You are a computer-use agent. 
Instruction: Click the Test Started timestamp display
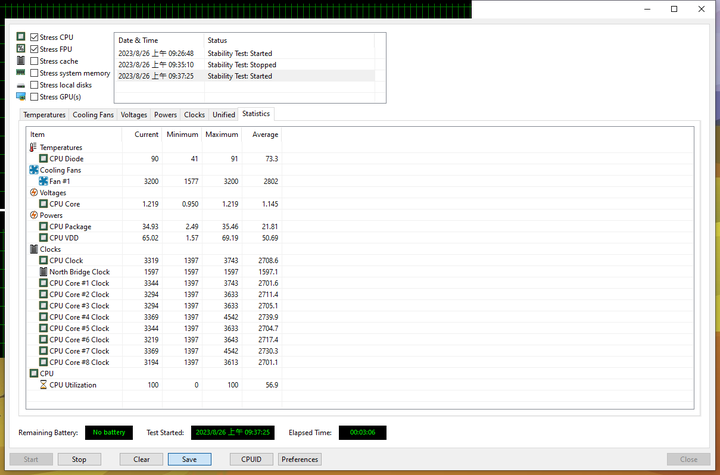(233, 432)
